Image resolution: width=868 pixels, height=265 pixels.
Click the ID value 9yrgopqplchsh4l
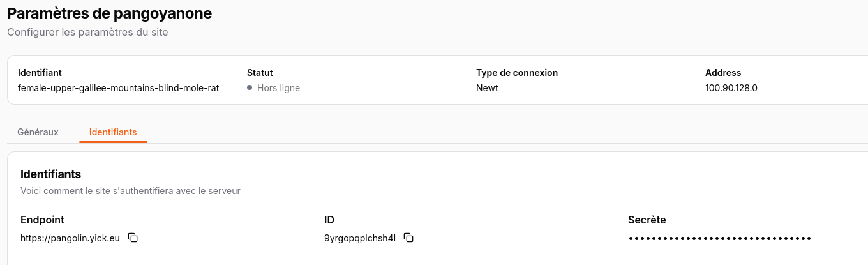click(360, 238)
